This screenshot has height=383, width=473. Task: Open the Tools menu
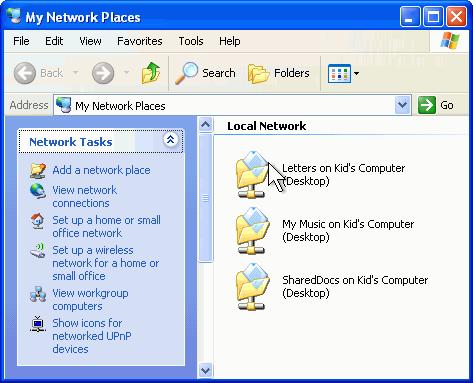pos(191,41)
